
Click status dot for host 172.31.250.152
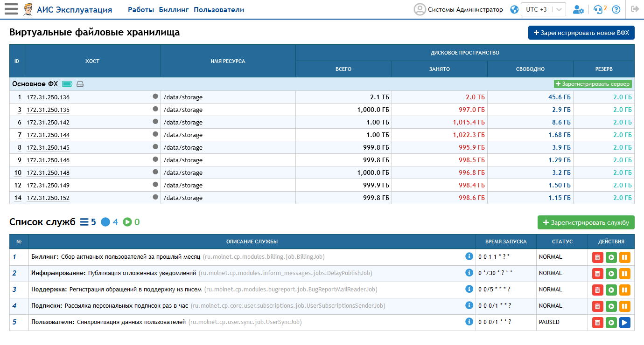coord(155,197)
